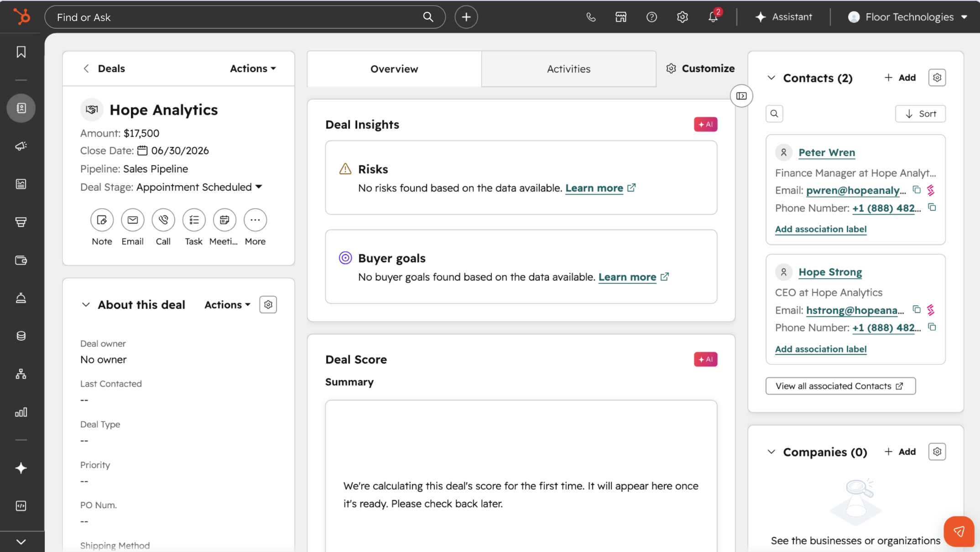Open the Sales icon in the sidebar

[21, 222]
